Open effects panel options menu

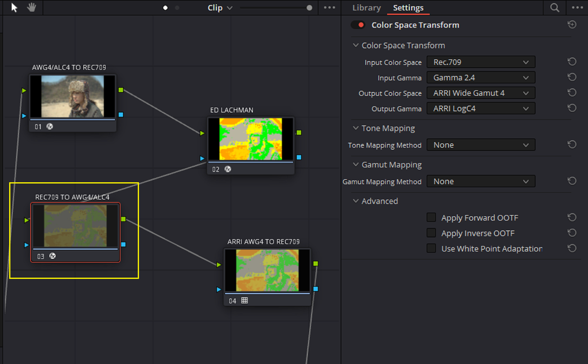pyautogui.click(x=577, y=8)
